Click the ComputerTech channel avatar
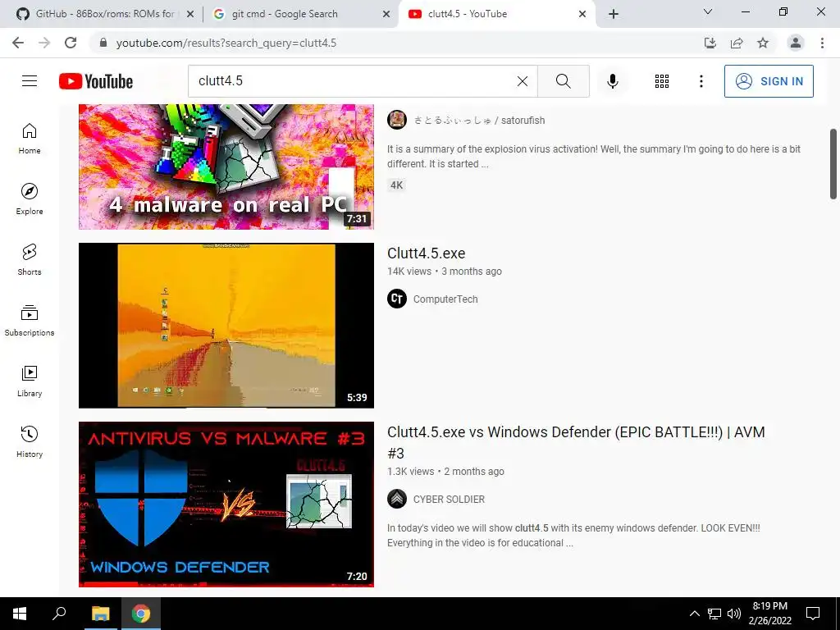 coord(397,299)
